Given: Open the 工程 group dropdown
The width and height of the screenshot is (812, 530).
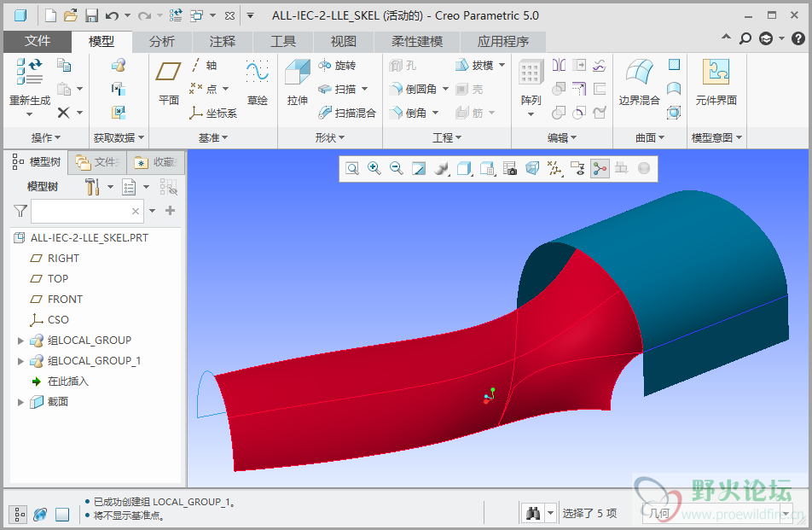Looking at the screenshot, I should [x=447, y=137].
